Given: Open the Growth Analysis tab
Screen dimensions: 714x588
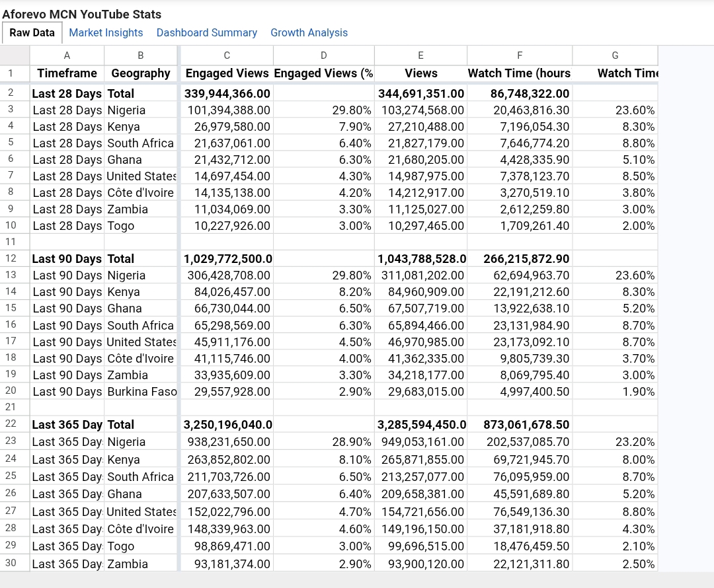Looking at the screenshot, I should click(309, 33).
